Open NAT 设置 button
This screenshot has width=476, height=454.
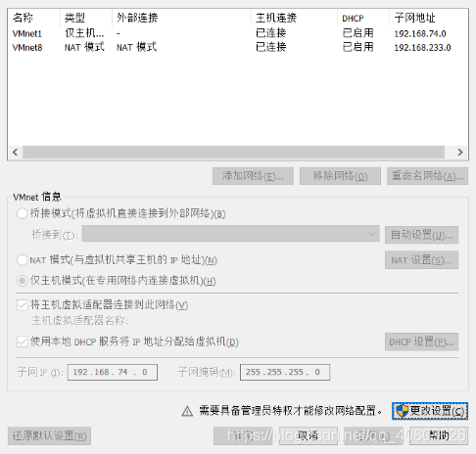pyautogui.click(x=421, y=260)
